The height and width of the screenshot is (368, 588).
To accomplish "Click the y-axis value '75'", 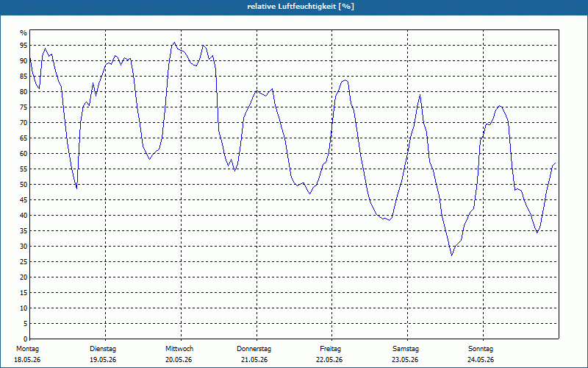I will tap(24, 107).
